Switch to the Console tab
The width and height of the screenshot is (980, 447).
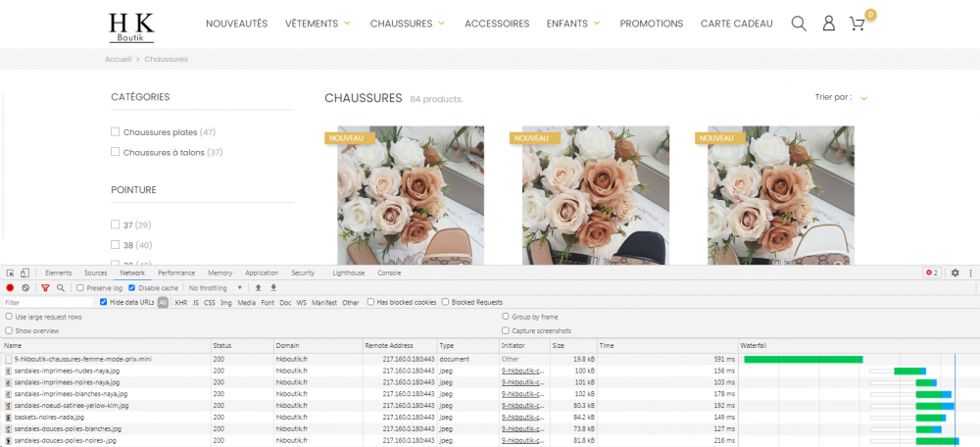point(389,273)
